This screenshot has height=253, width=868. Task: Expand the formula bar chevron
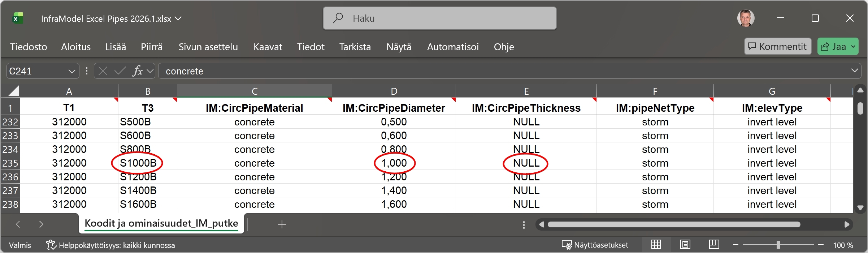(x=855, y=70)
